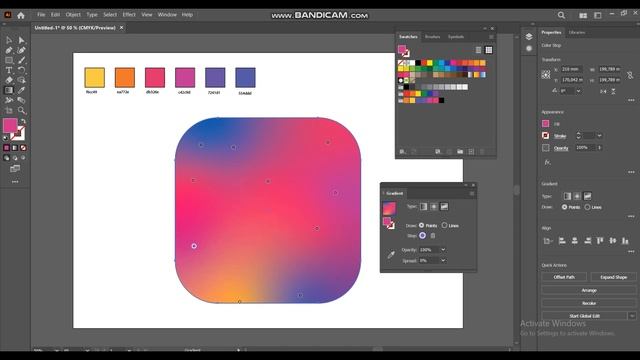The width and height of the screenshot is (640, 360).
Task: Choose Freeform gradient type in Gradient panel
Action: 444,207
